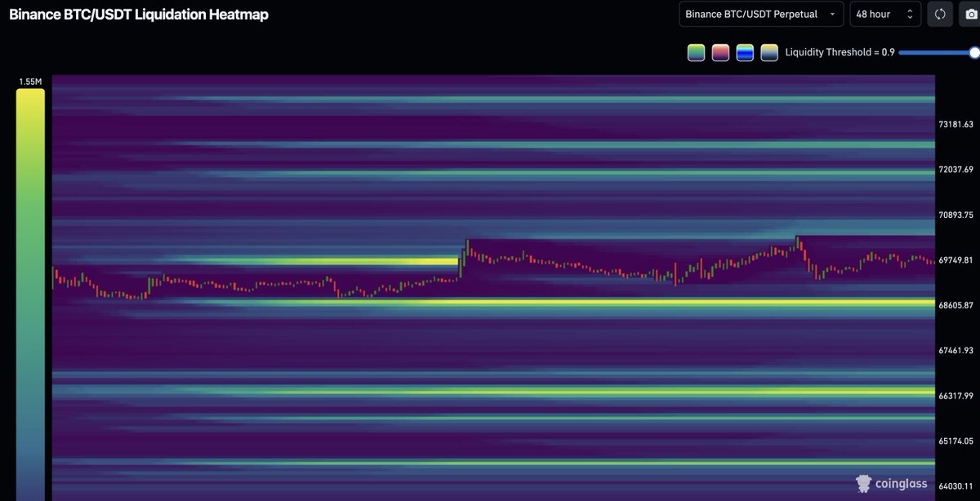Image resolution: width=980 pixels, height=501 pixels.
Task: Click the 70893.75 price axis label
Action: point(956,215)
